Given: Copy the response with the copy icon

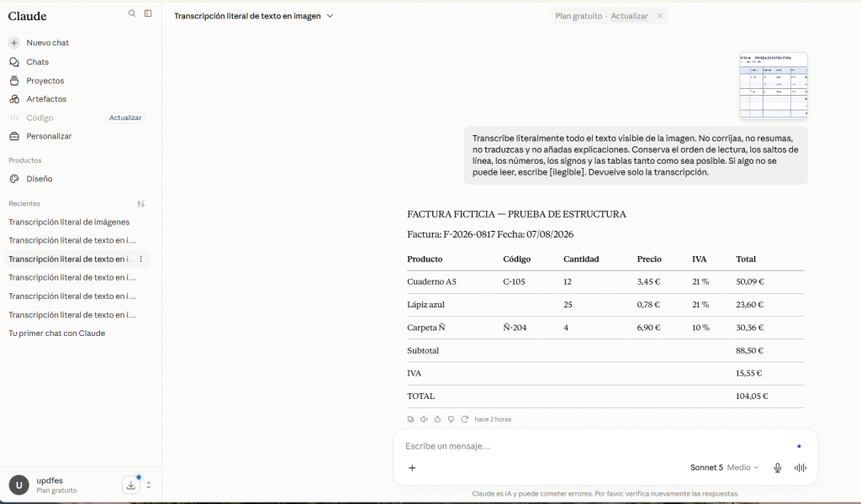Looking at the screenshot, I should (x=410, y=419).
